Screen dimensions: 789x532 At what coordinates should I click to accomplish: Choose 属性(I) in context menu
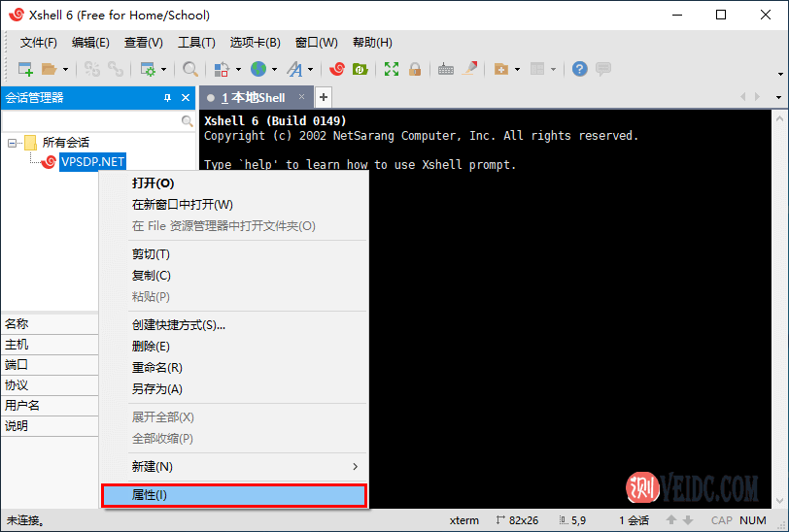(234, 495)
